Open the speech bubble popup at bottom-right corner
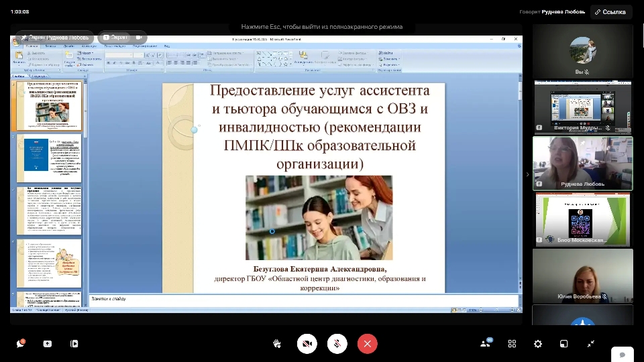Viewport: 644px width, 362px height. tap(622, 355)
